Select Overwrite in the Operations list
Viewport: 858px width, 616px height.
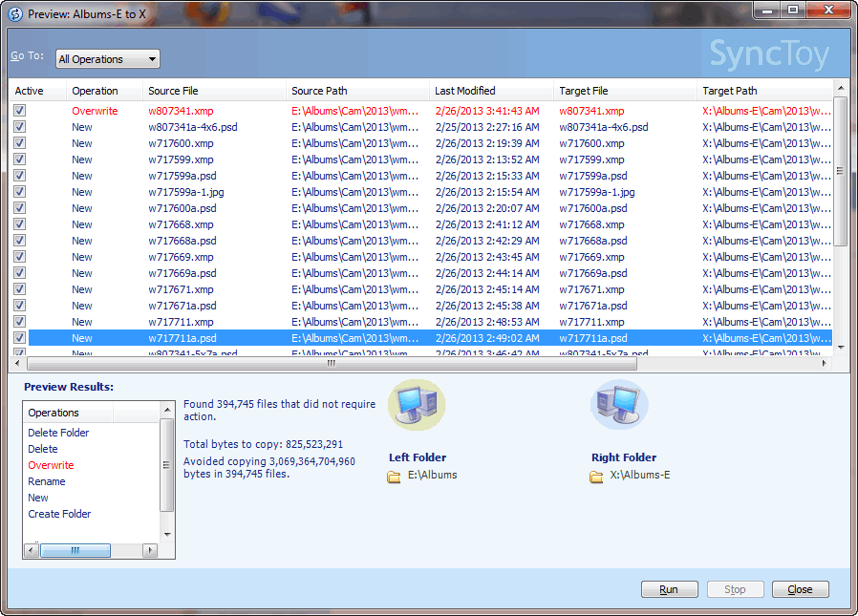click(x=51, y=465)
